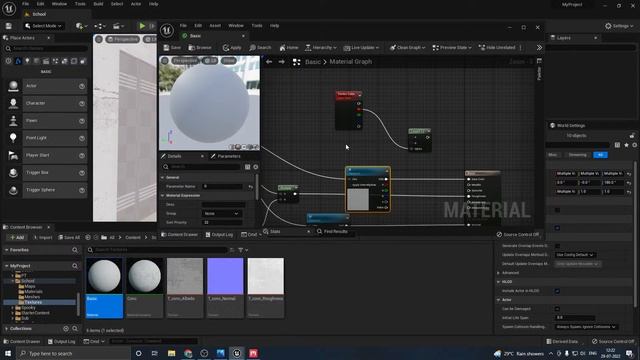640x360 pixels.
Task: Click the Player Start actor icon
Action: [x=13, y=155]
